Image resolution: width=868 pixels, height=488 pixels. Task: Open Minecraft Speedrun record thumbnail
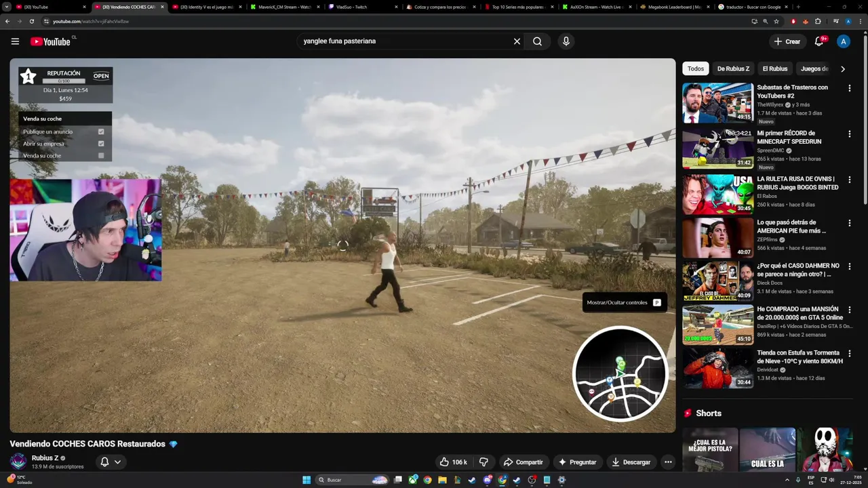717,148
